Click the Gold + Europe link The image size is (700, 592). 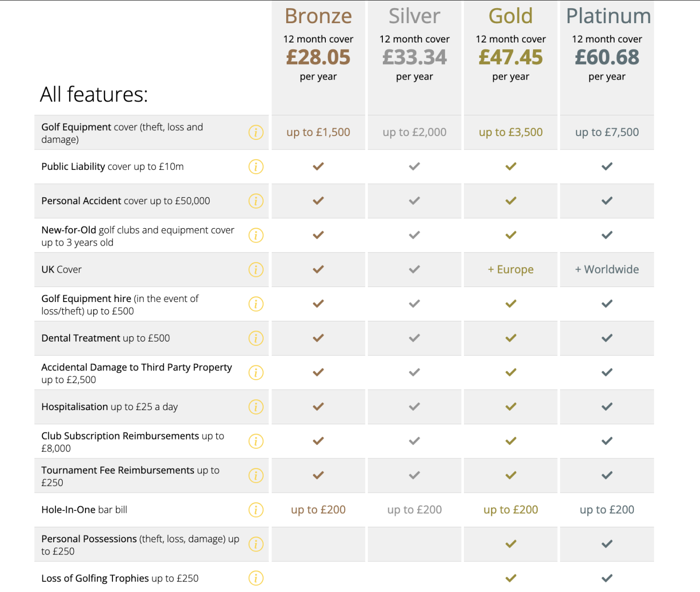[x=510, y=270]
